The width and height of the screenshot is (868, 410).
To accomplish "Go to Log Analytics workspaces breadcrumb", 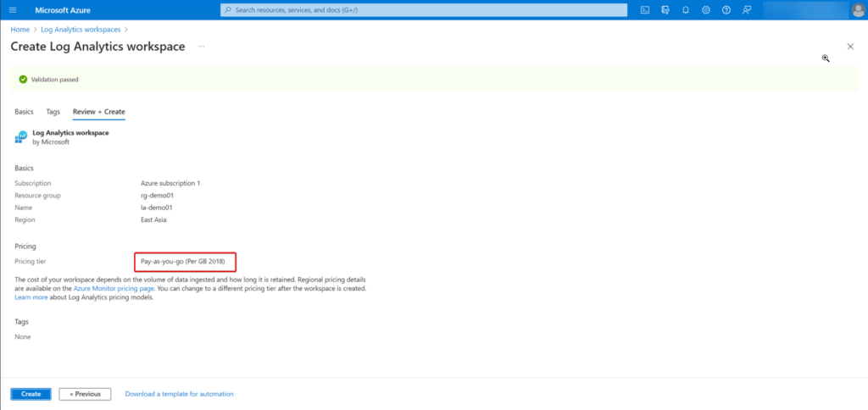I will [81, 30].
